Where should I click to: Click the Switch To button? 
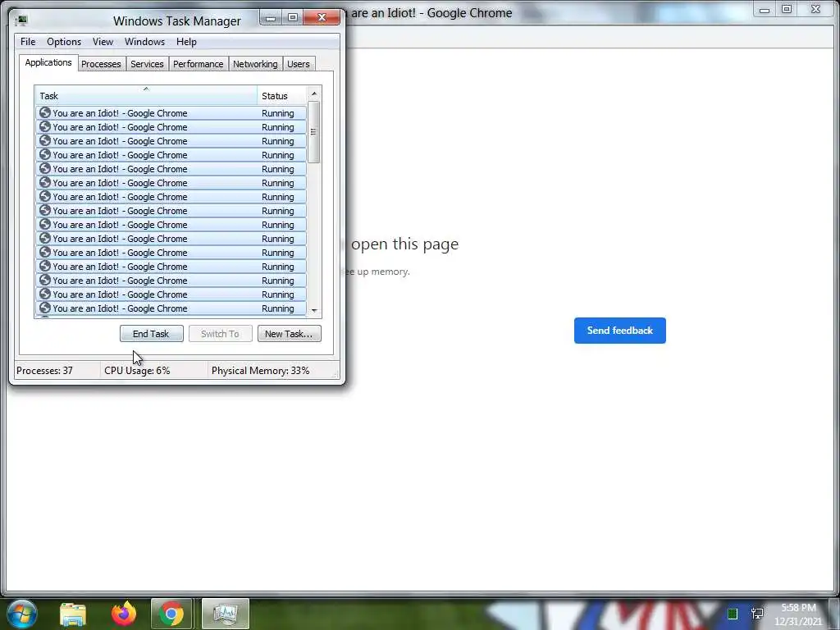coord(220,334)
